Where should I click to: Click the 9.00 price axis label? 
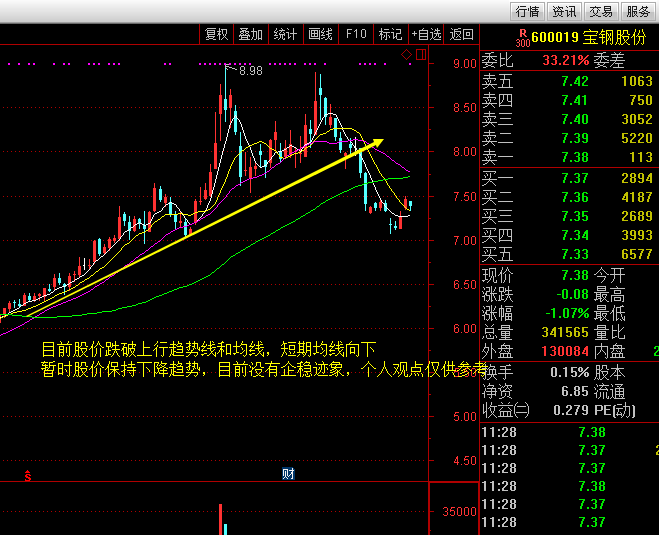465,63
